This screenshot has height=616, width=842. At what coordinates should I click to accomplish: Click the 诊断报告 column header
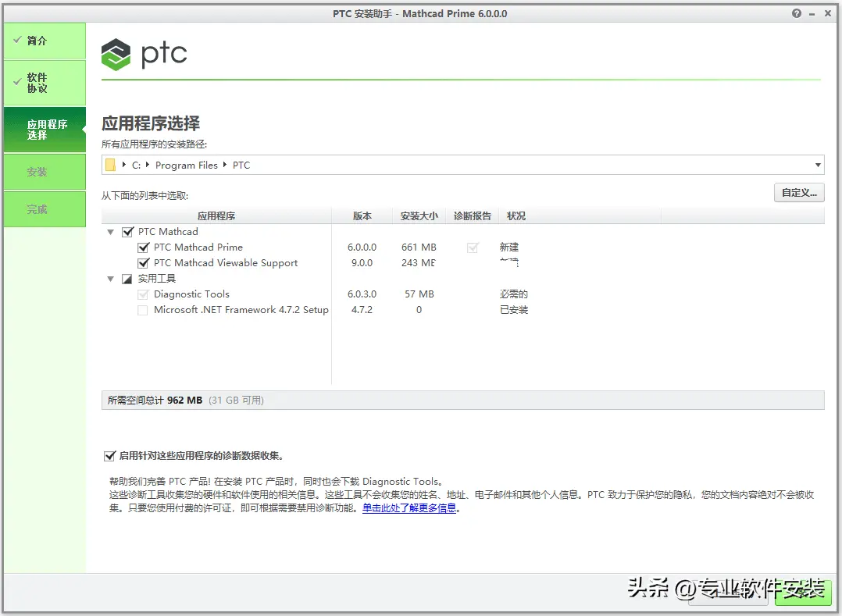pyautogui.click(x=473, y=215)
